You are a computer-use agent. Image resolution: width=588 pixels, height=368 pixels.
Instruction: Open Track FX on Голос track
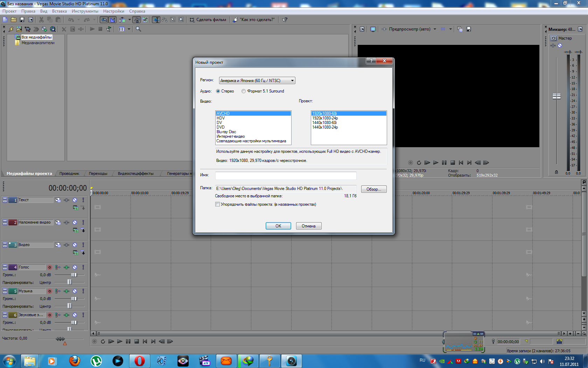tap(66, 267)
